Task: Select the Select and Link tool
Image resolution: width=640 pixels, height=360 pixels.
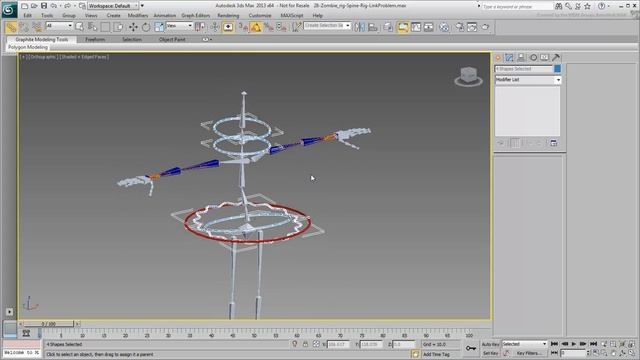Action: pos(11,27)
